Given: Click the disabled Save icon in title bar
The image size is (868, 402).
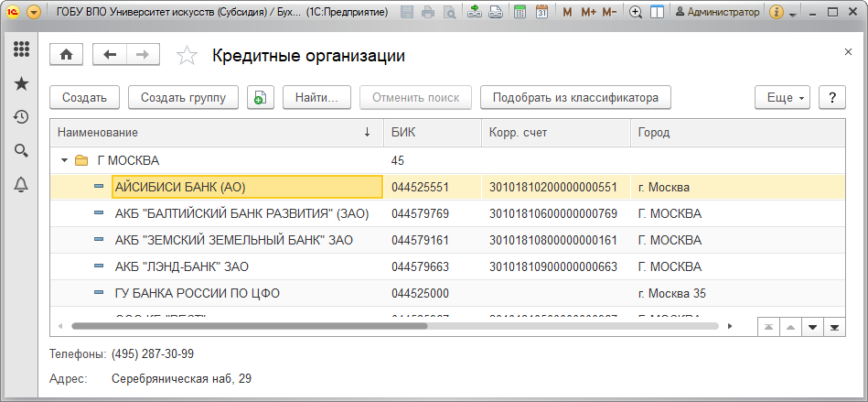Looking at the screenshot, I should 406,12.
